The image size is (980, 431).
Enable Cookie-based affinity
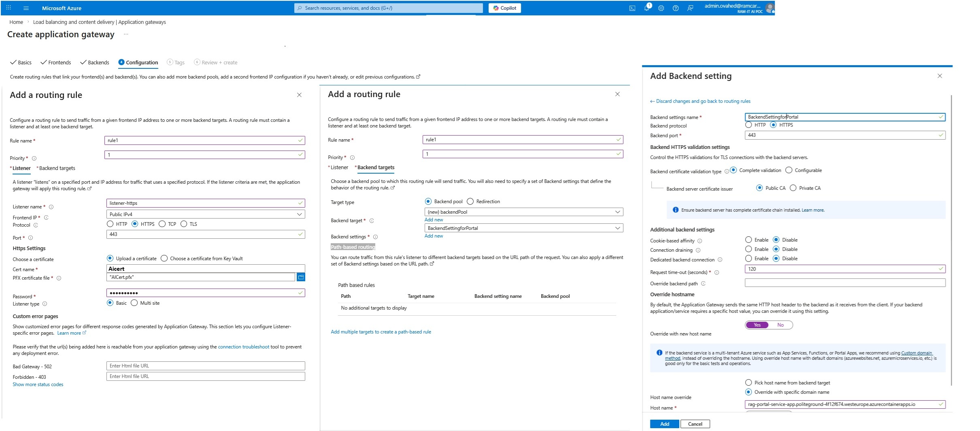(748, 239)
